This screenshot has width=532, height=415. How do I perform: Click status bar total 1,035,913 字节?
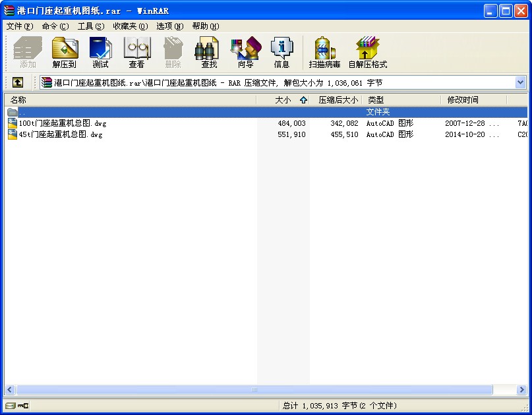[x=340, y=406]
